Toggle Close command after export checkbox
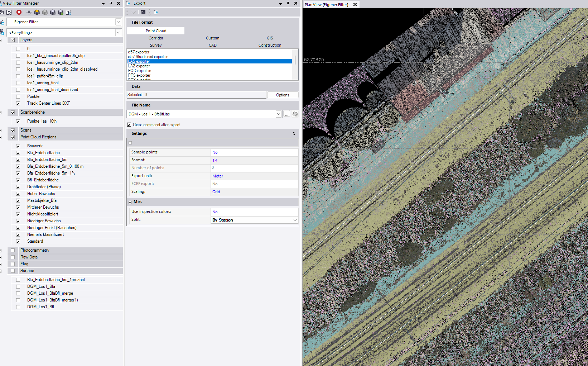Image resolution: width=588 pixels, height=366 pixels. coord(129,125)
